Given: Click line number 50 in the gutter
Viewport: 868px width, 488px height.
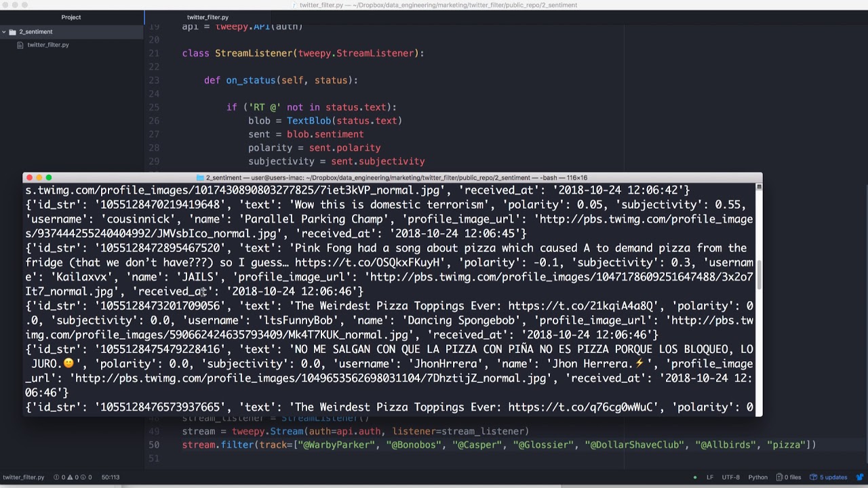Looking at the screenshot, I should 154,445.
